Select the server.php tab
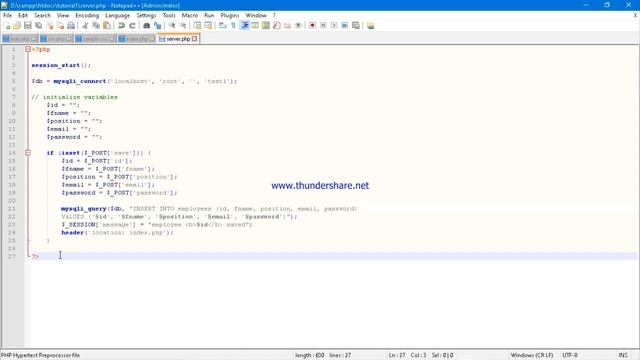Screen dimensions: 640x360 pyautogui.click(x=178, y=39)
